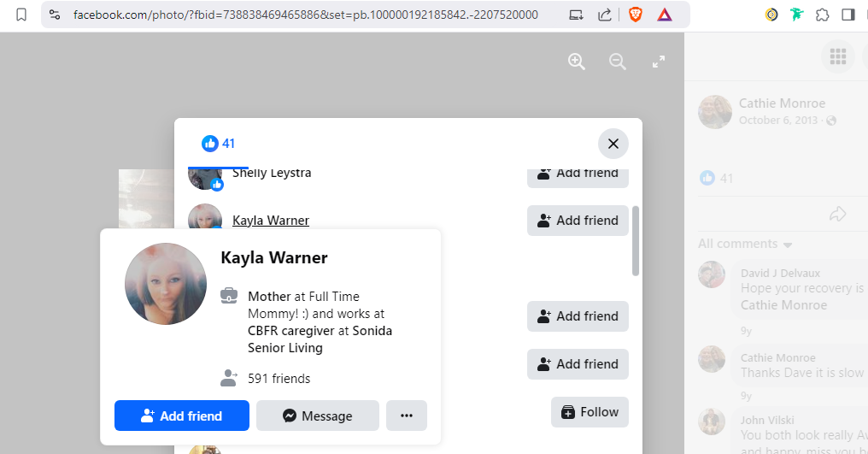
Task: Click Kayla Warner's small avatar in list
Action: (205, 216)
